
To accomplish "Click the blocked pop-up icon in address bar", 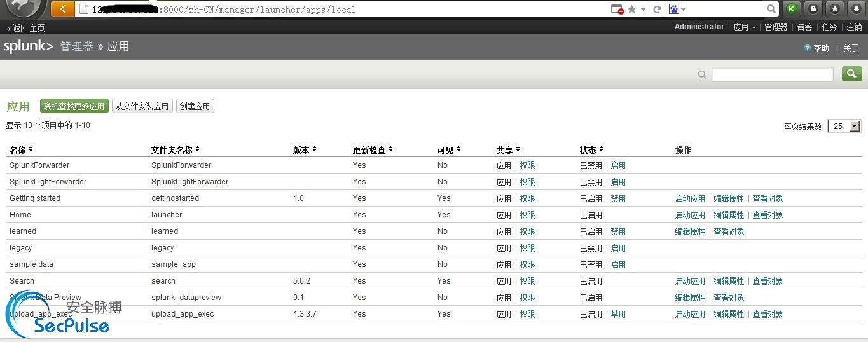I will tap(617, 10).
